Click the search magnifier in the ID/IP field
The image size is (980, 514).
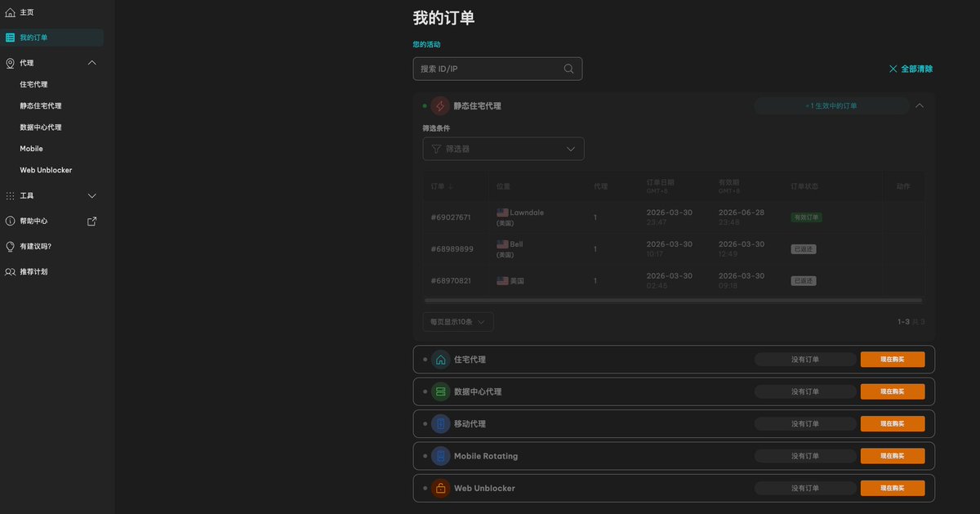pos(568,69)
